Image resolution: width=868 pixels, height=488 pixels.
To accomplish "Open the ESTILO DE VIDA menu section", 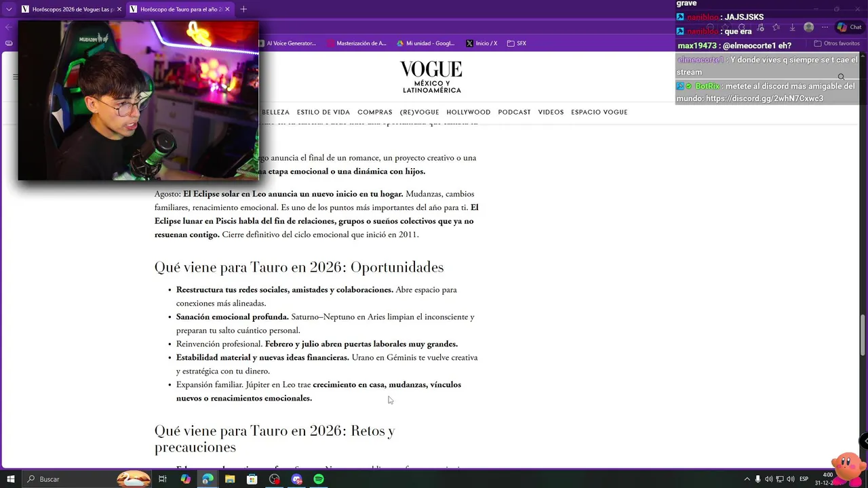I will pyautogui.click(x=323, y=112).
